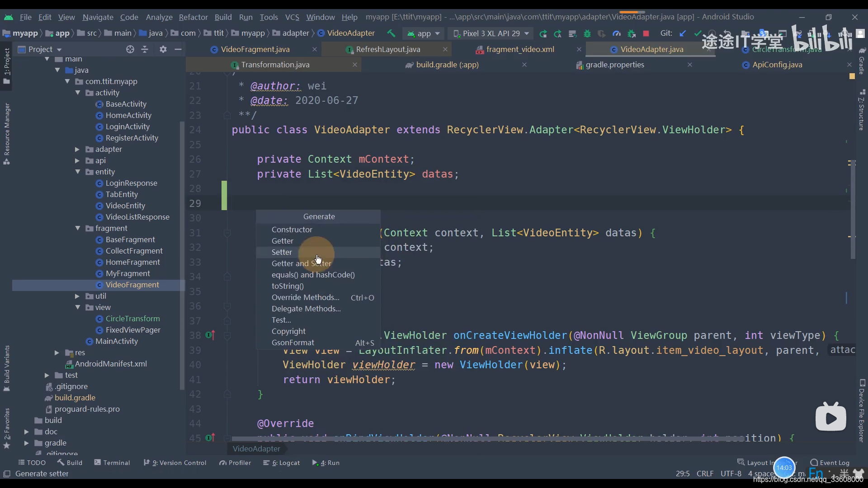Click the Attach Debugger to Process icon

click(x=632, y=33)
